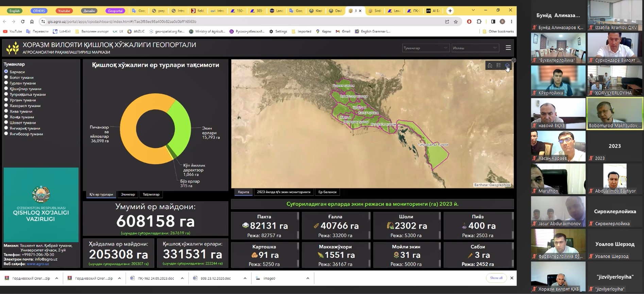Expand the Туманлар dropdown in header

pos(425,48)
